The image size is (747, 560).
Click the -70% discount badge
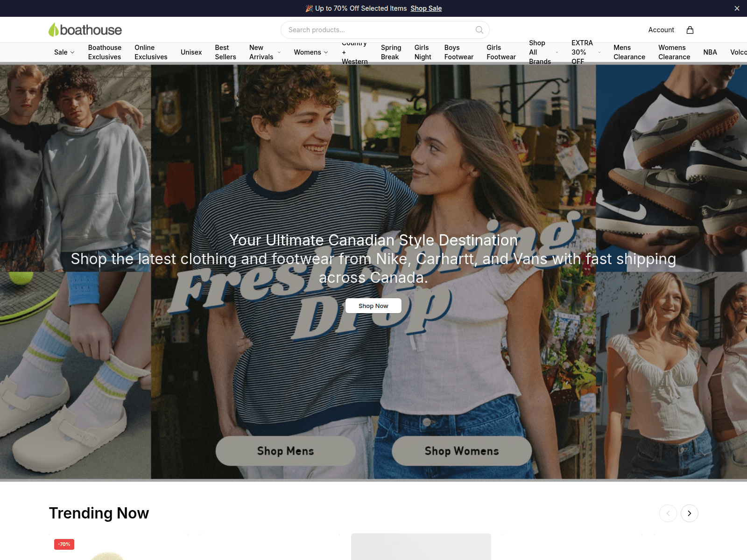[x=64, y=544]
